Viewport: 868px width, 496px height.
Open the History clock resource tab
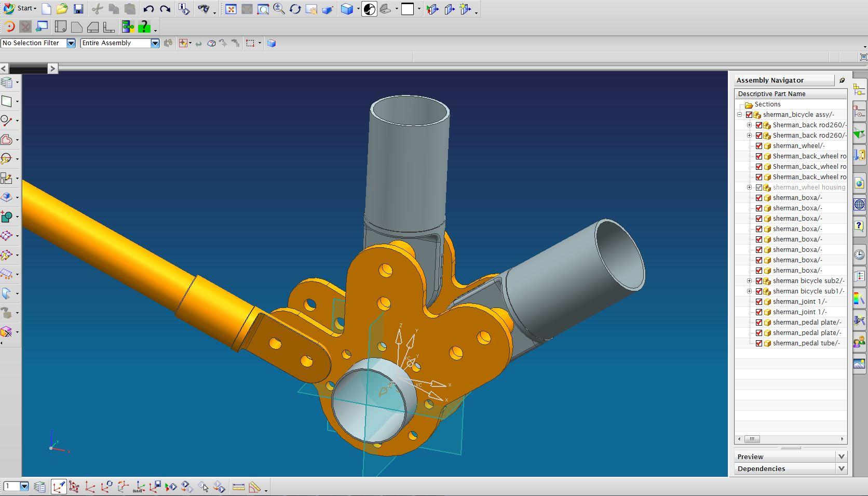coord(859,254)
